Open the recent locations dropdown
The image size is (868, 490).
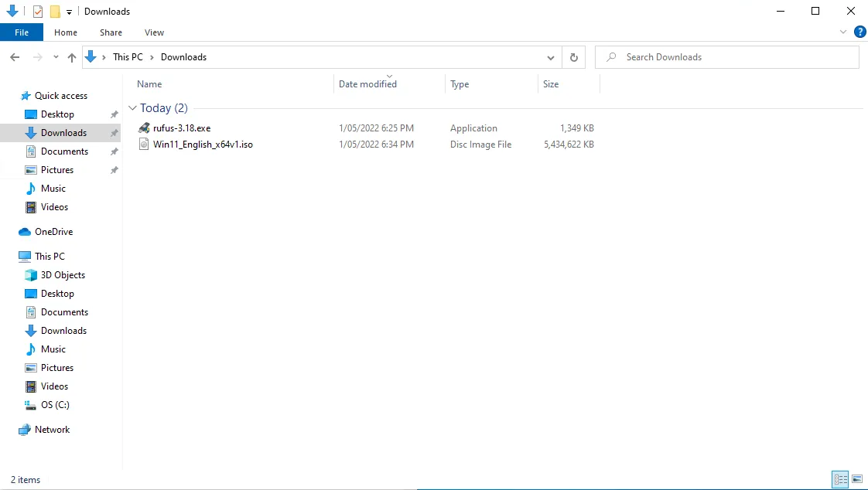tap(56, 57)
